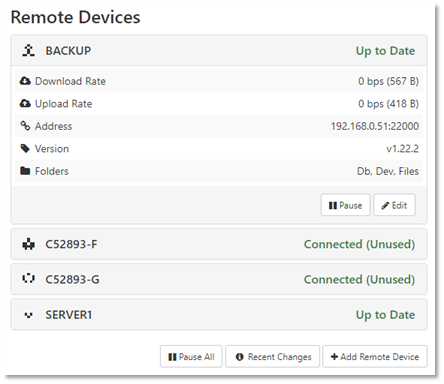Click the C52893-F device identicon
Image resolution: width=444 pixels, height=384 pixels.
click(28, 244)
